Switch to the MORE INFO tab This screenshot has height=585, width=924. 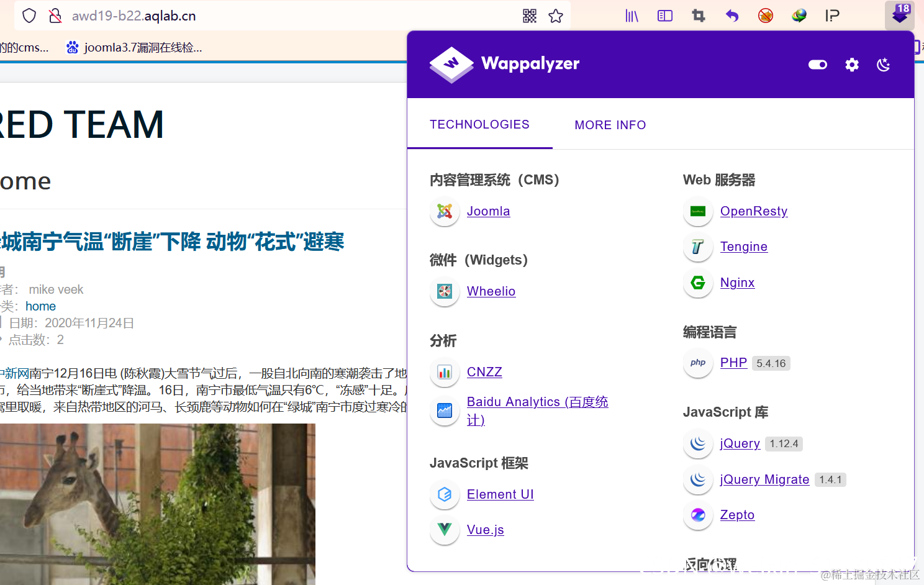(x=610, y=125)
